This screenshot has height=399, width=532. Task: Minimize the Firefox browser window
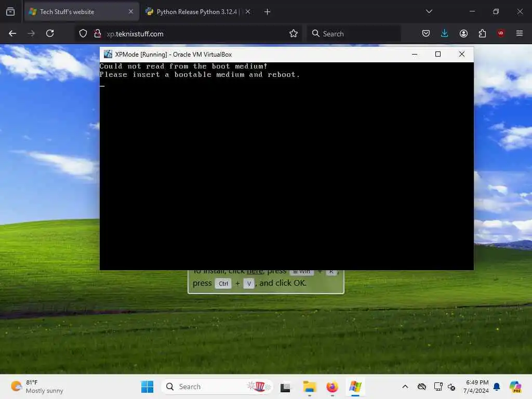coord(472,11)
